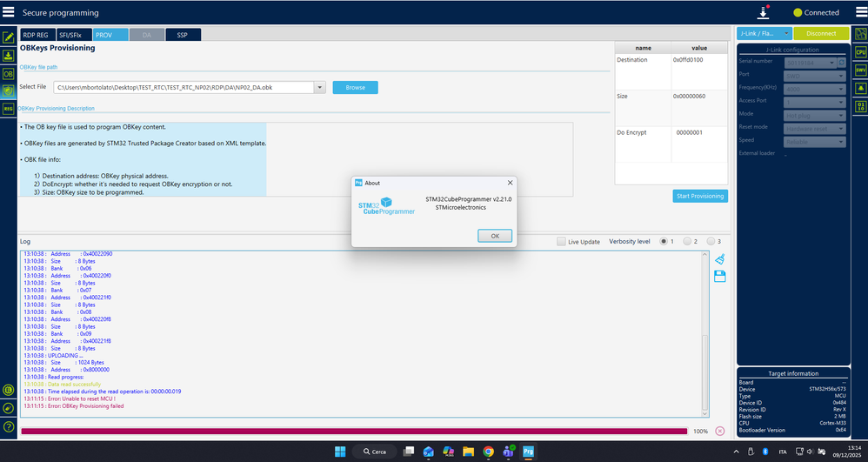This screenshot has width=868, height=462.
Task: Click the Browse button
Action: coord(356,88)
